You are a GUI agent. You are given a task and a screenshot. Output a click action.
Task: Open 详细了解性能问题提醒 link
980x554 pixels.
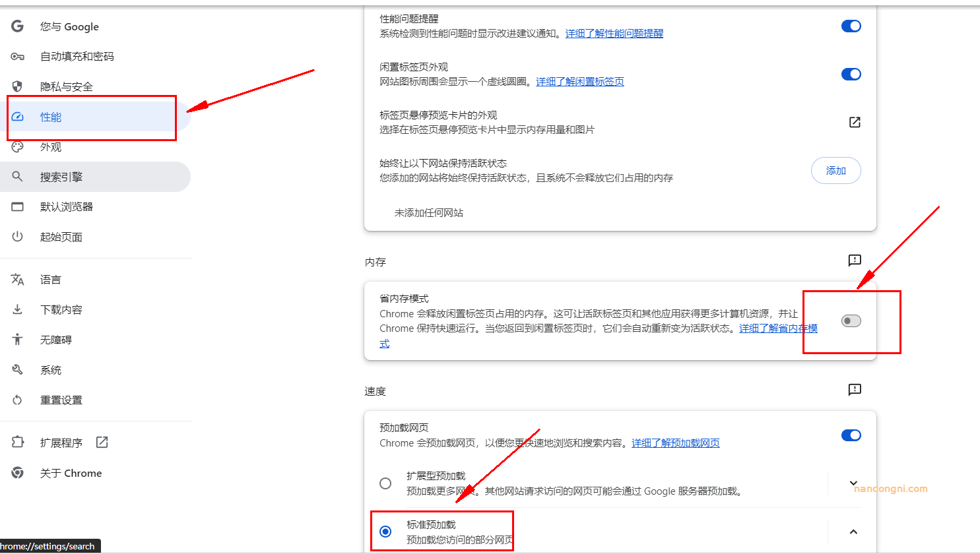point(614,34)
